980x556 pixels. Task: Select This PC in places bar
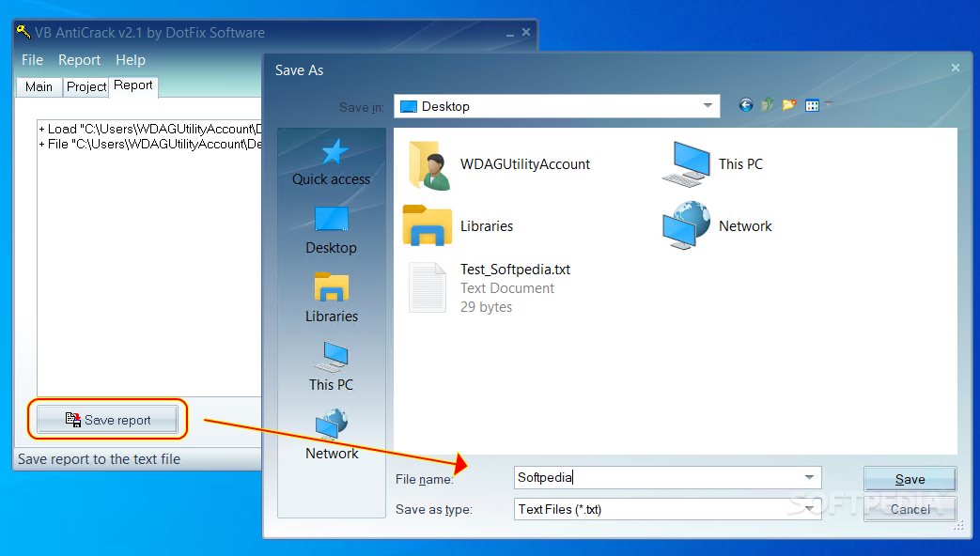coord(332,367)
